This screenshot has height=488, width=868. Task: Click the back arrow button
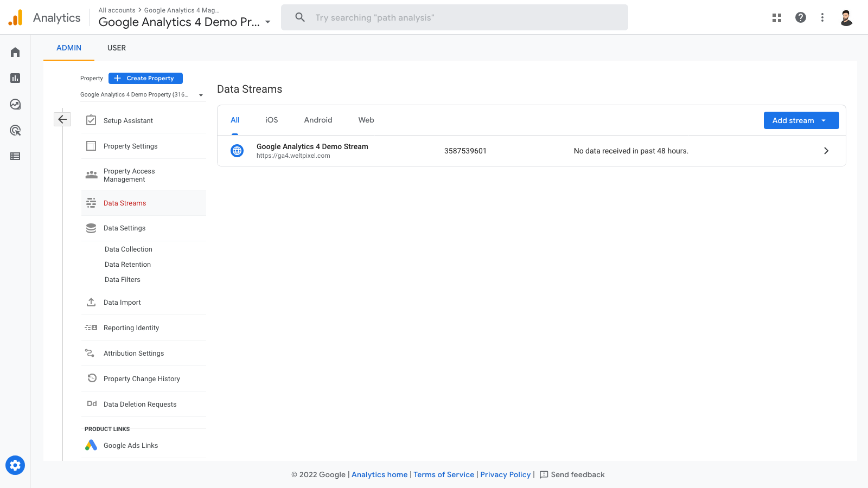(62, 119)
